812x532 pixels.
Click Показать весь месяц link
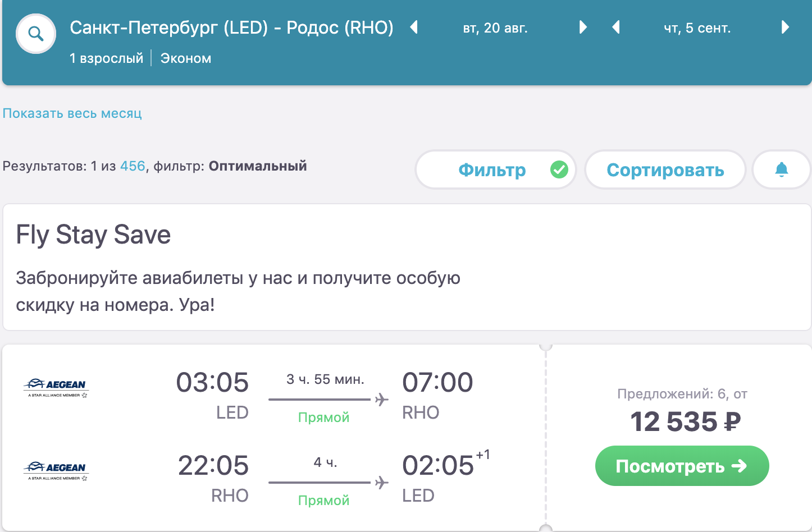[72, 113]
